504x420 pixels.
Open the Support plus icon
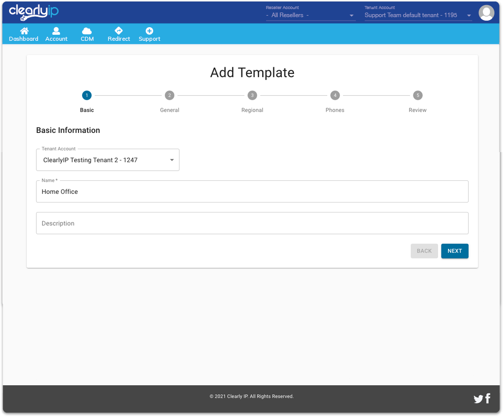point(149,31)
